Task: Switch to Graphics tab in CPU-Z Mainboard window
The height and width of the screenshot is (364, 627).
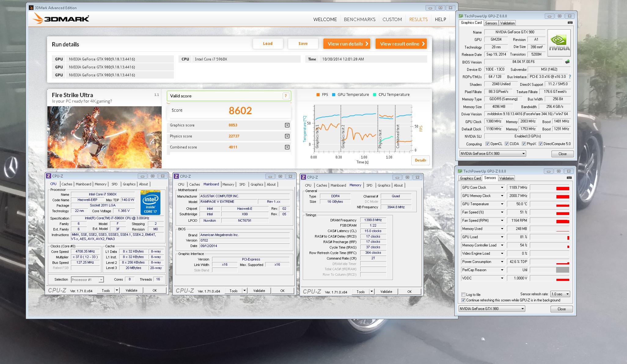Action: tap(257, 184)
